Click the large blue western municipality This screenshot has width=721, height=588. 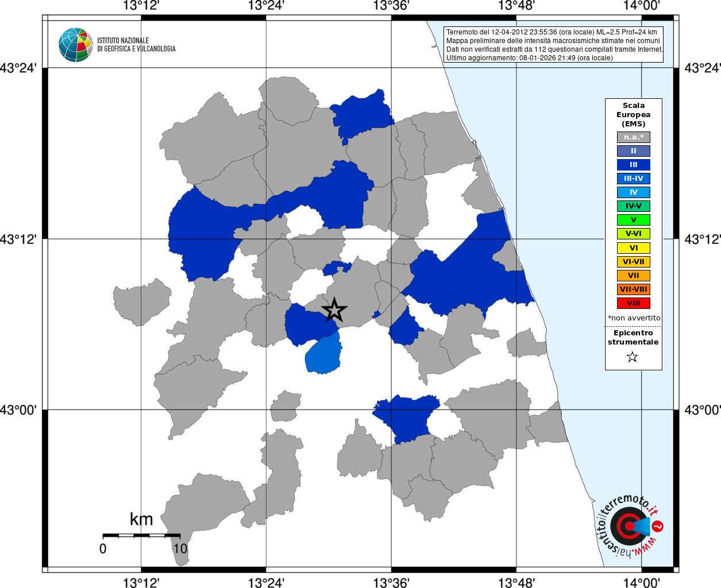201,238
